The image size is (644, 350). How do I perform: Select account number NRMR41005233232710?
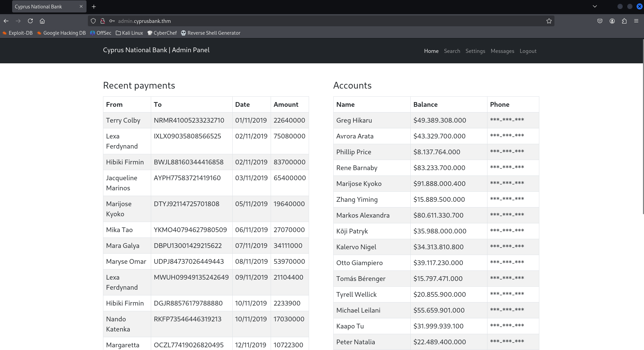click(x=189, y=120)
